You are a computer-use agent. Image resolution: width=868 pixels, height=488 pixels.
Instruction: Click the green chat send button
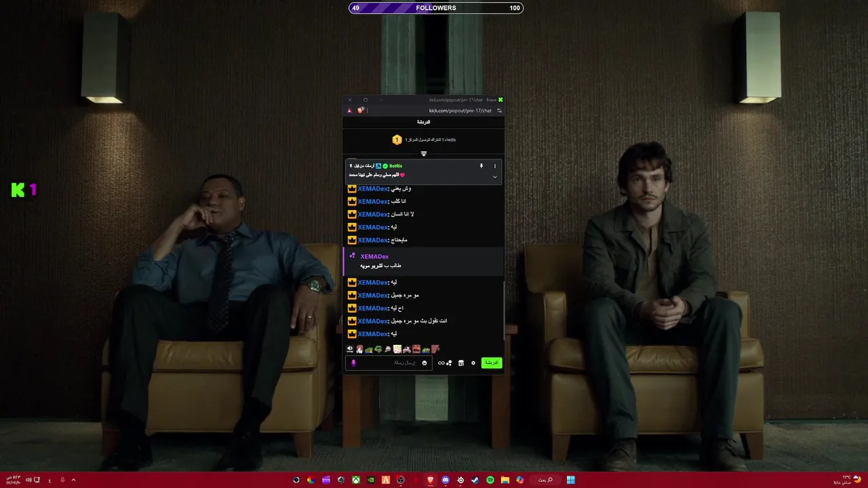coord(492,363)
